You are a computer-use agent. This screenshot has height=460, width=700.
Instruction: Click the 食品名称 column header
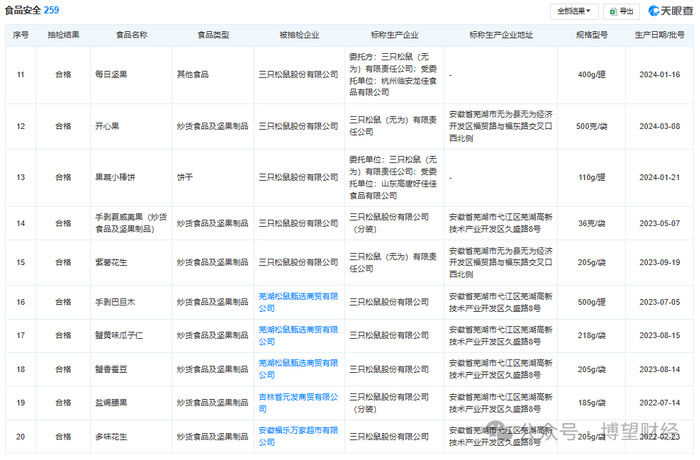[131, 35]
